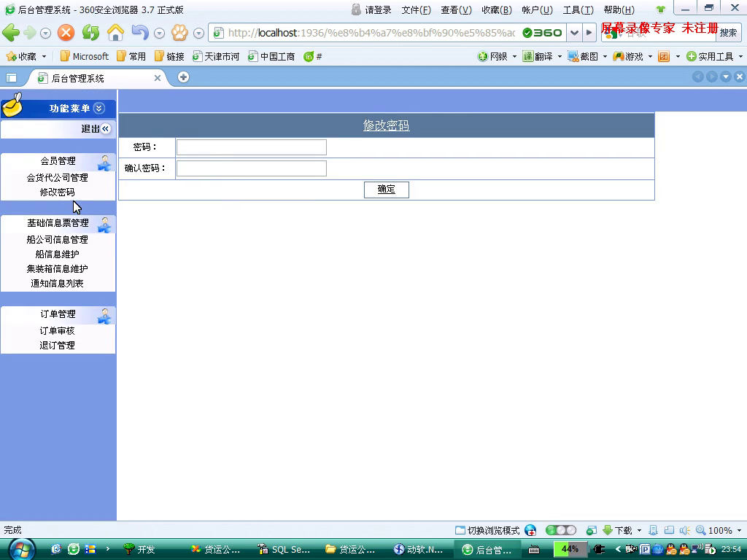The image size is (747, 560).
Task: Click the 会员管理 section header
Action: coord(58,161)
